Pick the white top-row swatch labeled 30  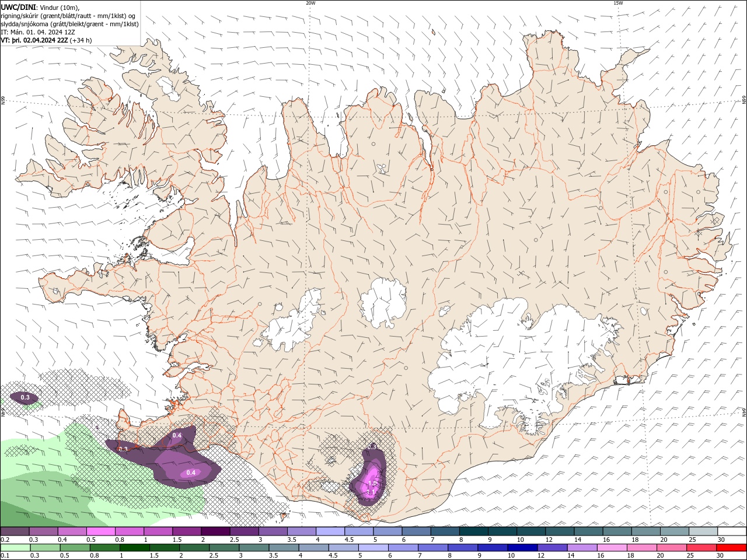click(732, 531)
